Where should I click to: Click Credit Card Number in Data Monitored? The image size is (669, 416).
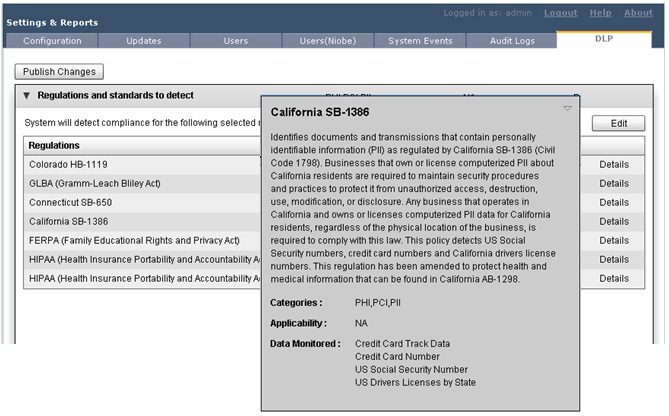pos(397,357)
